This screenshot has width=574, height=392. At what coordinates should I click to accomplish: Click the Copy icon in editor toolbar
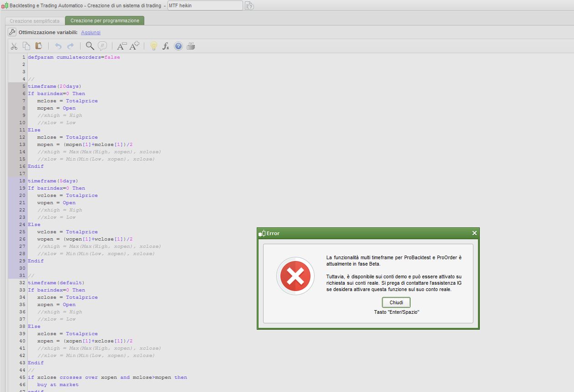(26, 46)
